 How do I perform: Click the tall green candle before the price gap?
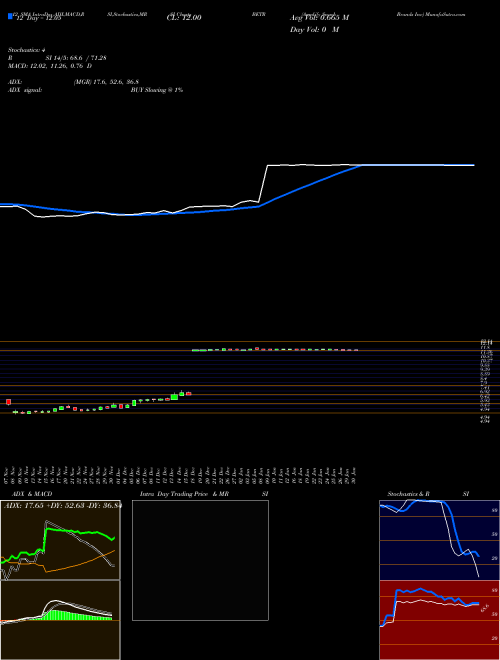pos(174,397)
